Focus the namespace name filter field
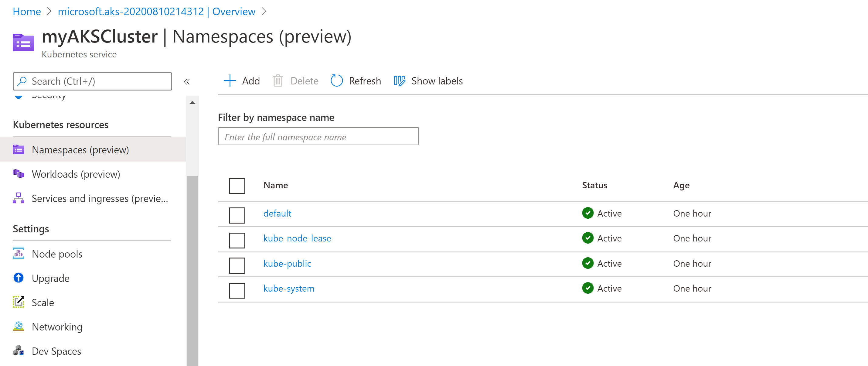This screenshot has width=868, height=366. 318,136
